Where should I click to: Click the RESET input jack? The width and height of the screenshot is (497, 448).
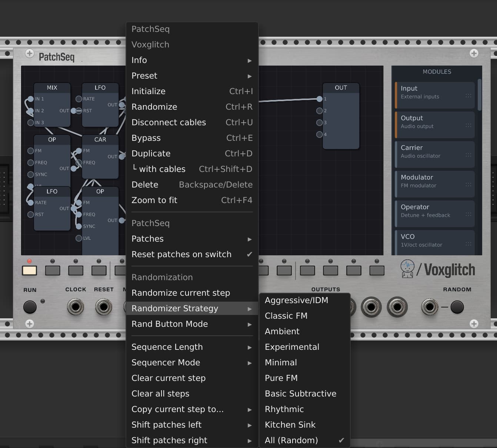pos(104,307)
